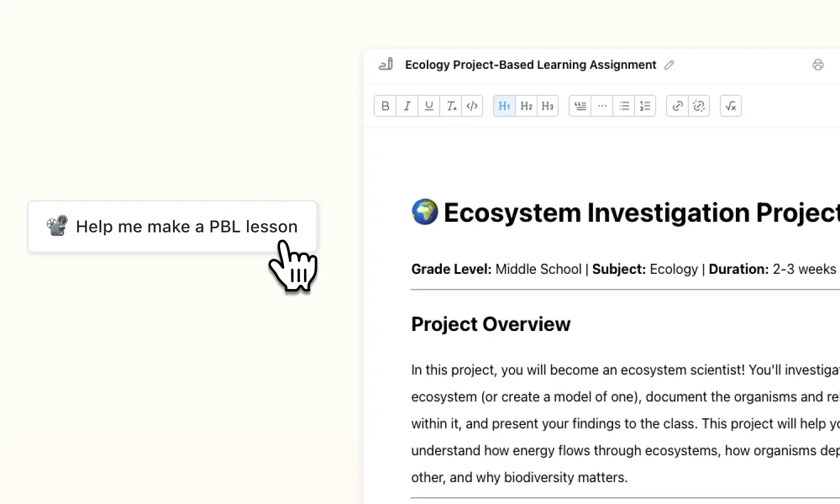Apply the Heading 1 style
Screen dimensions: 840x504
[504, 106]
